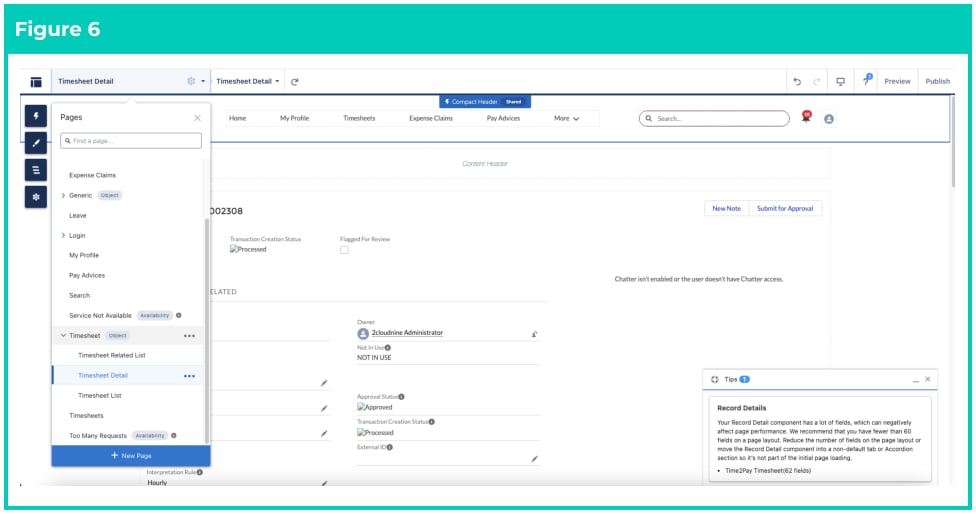
Task: Click the Content Header region
Action: [485, 164]
